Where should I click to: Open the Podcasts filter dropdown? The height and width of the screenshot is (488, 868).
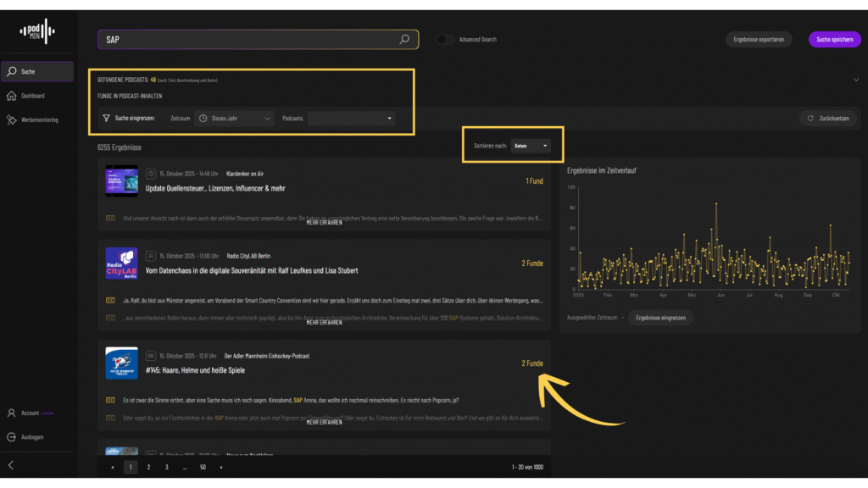click(351, 119)
